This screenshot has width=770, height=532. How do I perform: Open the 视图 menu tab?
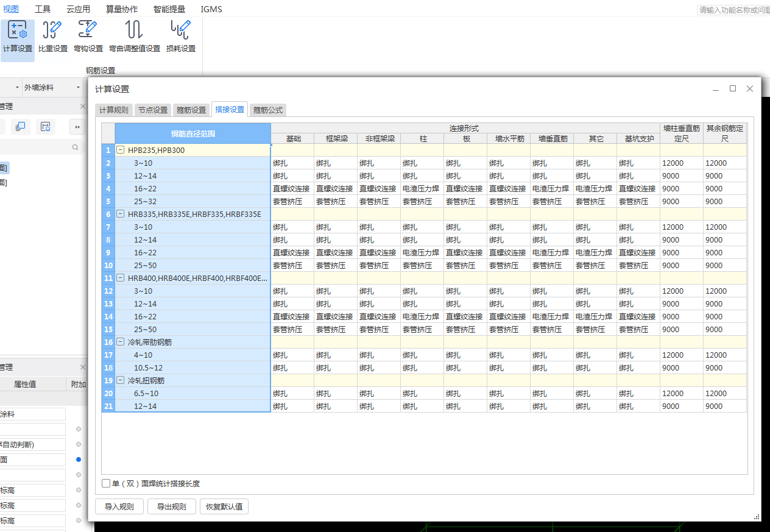11,9
